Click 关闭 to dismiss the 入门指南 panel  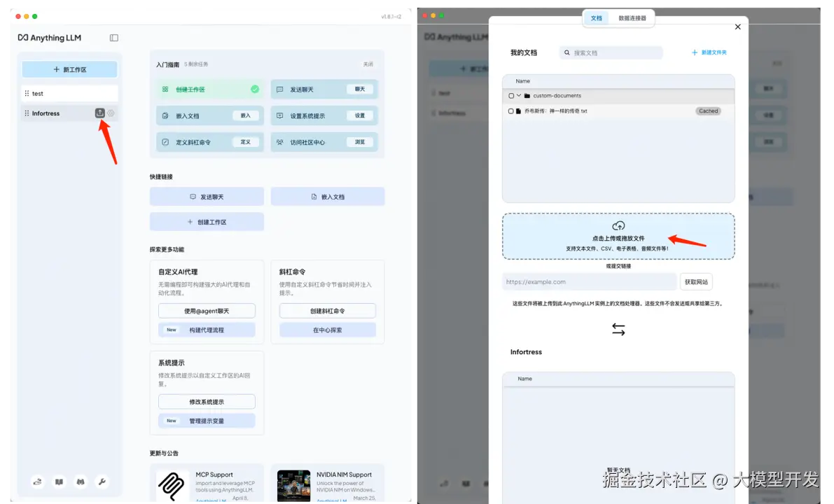368,64
